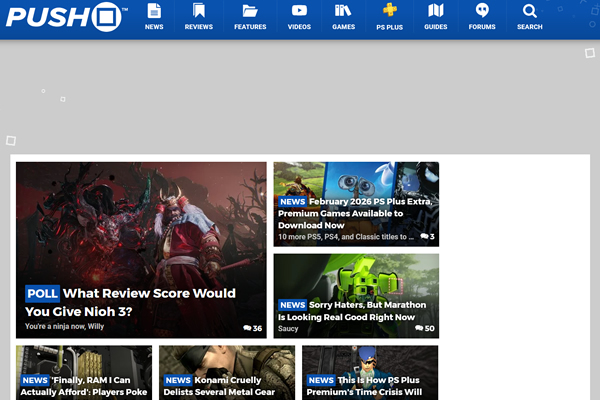Select the PS Plus icon

[x=389, y=11]
